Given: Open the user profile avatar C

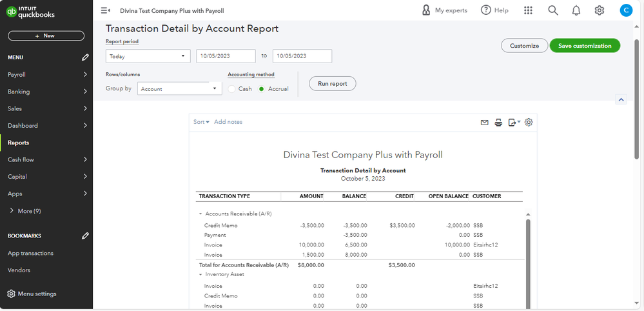Looking at the screenshot, I should tap(626, 11).
